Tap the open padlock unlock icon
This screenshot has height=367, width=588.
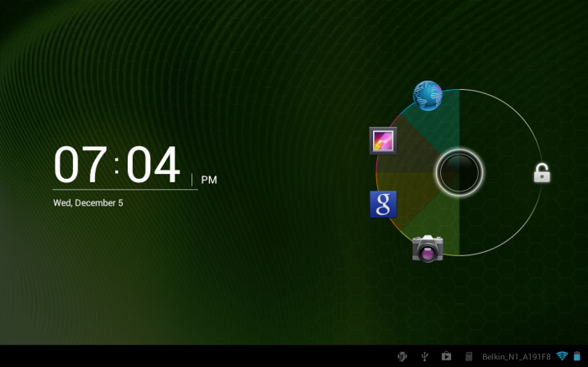542,173
